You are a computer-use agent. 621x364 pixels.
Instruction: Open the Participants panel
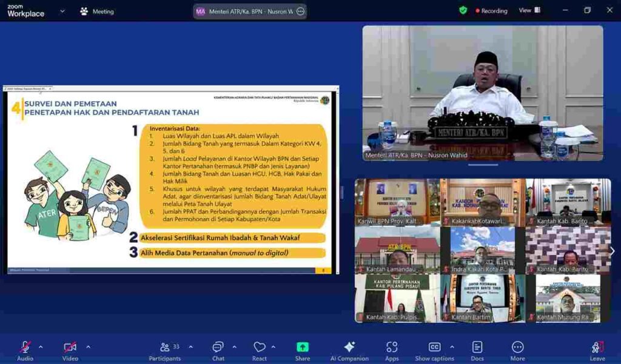click(x=165, y=350)
